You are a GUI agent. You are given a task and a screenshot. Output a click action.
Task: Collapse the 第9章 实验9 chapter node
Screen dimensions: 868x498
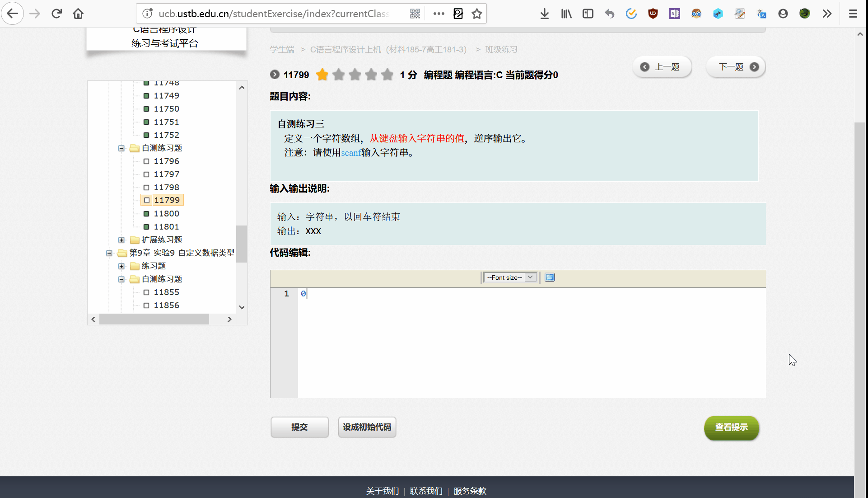coord(109,253)
